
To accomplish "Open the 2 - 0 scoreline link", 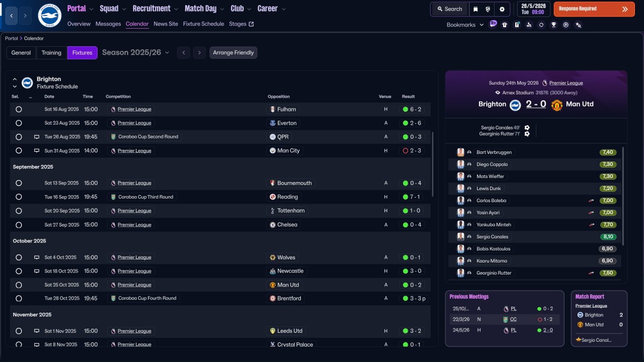I will 536,104.
